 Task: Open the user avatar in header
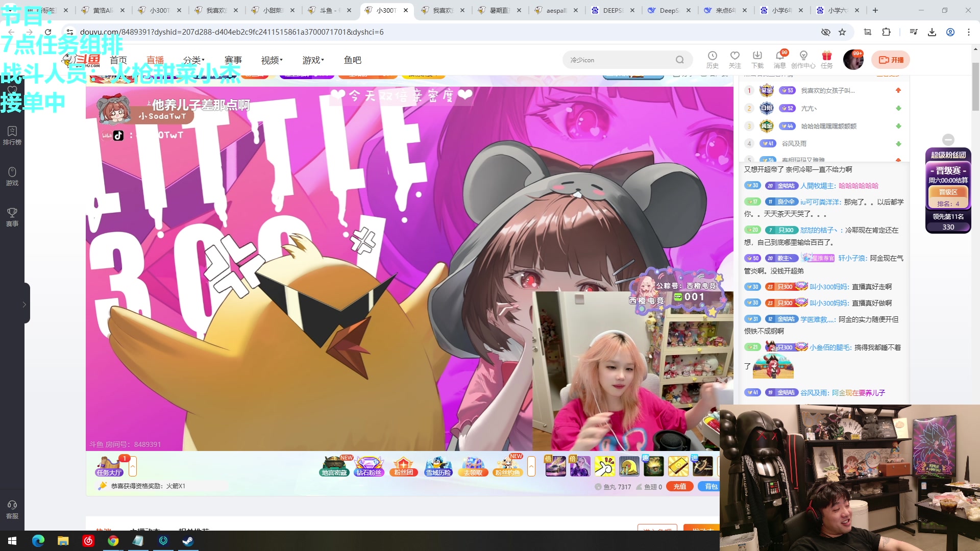tap(852, 60)
